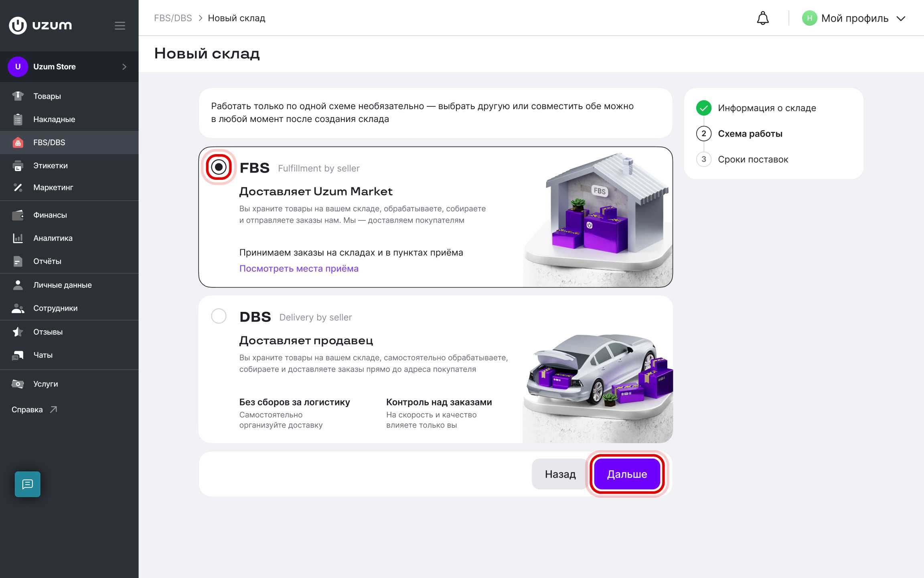This screenshot has width=924, height=578.
Task: Collapse sidebar with hamburger icon
Action: (x=120, y=26)
